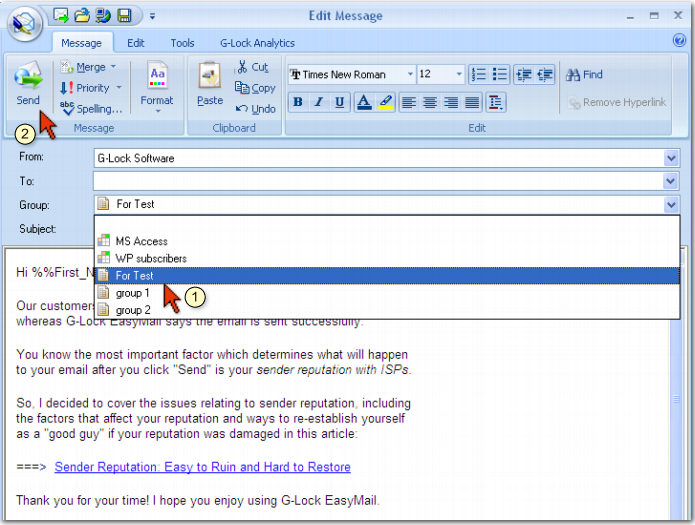Image resolution: width=695 pixels, height=525 pixels.
Task: Click the Send button
Action: [28, 84]
